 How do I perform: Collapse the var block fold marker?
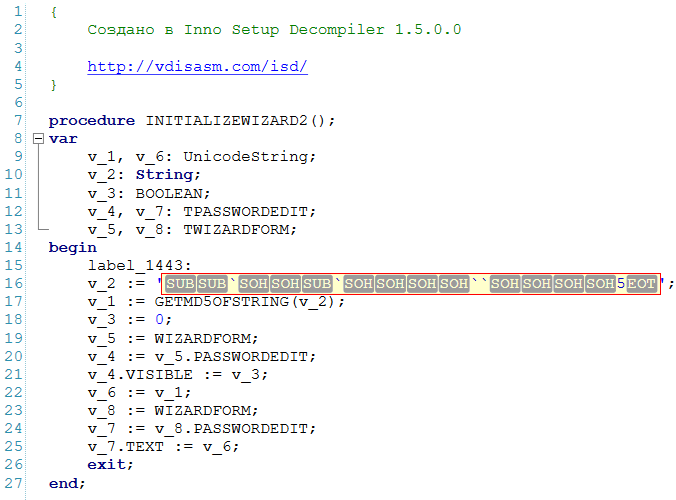point(38,138)
